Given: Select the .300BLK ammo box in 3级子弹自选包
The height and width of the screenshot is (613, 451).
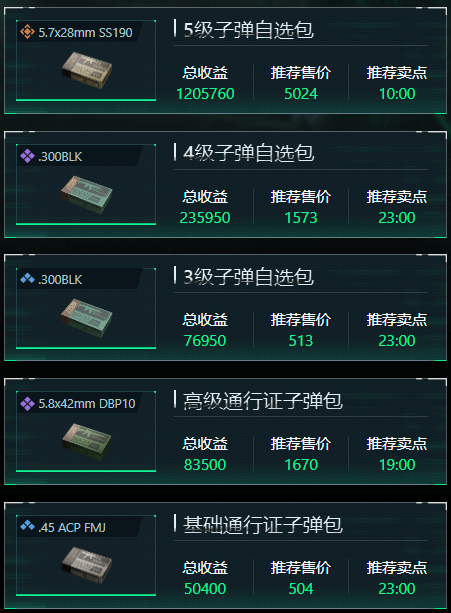Looking at the screenshot, I should pos(87,317).
